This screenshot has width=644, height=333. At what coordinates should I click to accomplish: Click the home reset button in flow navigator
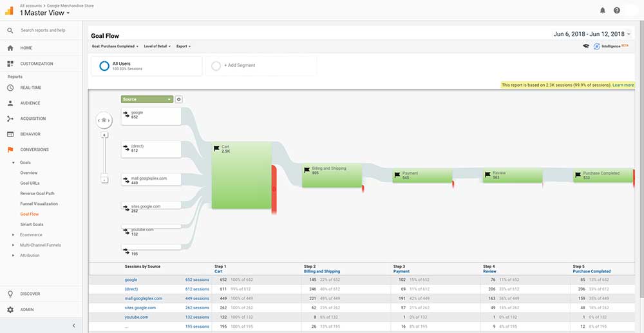coord(104,119)
